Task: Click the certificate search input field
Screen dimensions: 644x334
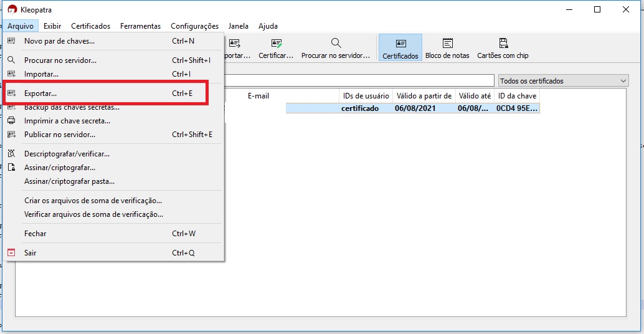Action: [x=359, y=80]
